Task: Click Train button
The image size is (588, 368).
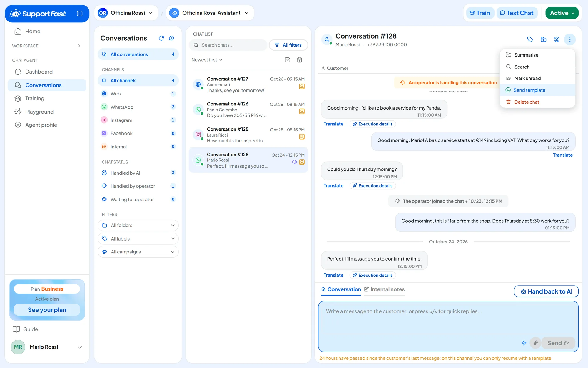Action: (480, 13)
